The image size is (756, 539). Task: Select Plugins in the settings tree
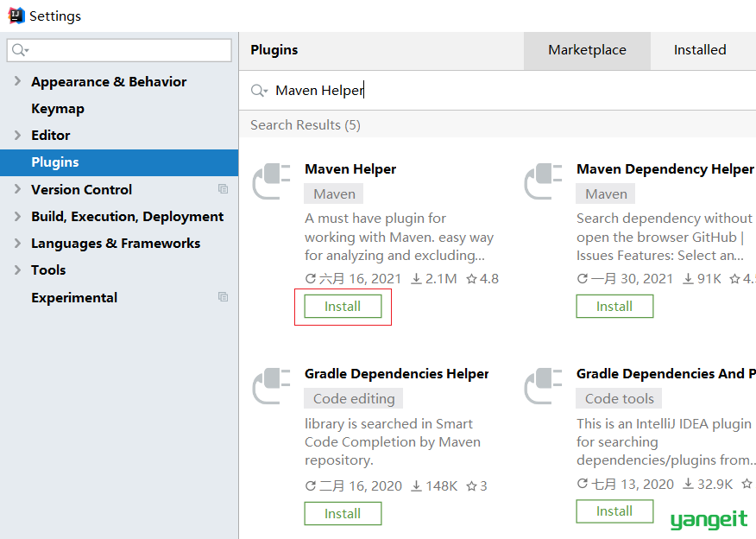pyautogui.click(x=119, y=162)
